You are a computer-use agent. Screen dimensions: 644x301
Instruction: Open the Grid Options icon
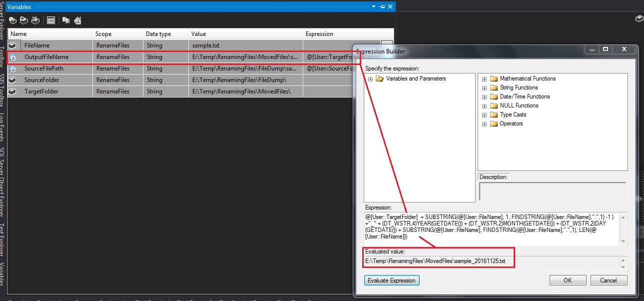coord(51,20)
